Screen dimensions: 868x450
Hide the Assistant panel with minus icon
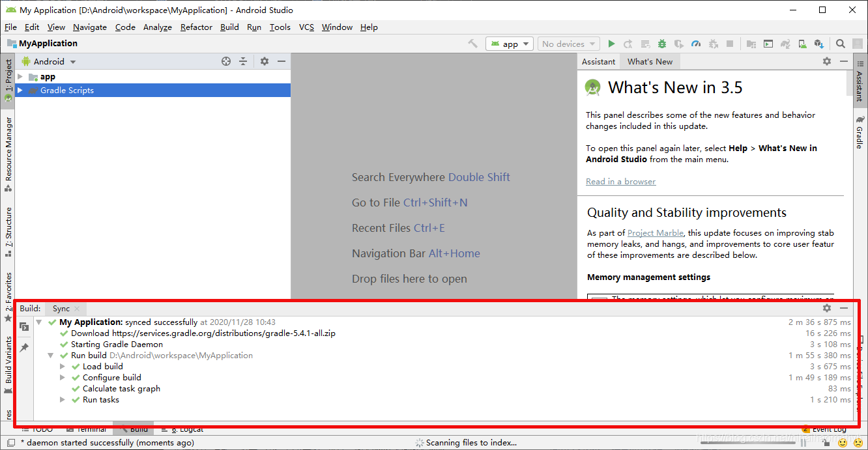pyautogui.click(x=844, y=61)
